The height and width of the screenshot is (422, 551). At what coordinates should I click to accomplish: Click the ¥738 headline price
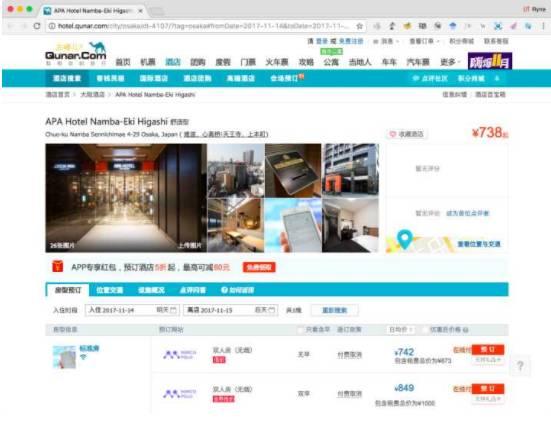coord(490,132)
